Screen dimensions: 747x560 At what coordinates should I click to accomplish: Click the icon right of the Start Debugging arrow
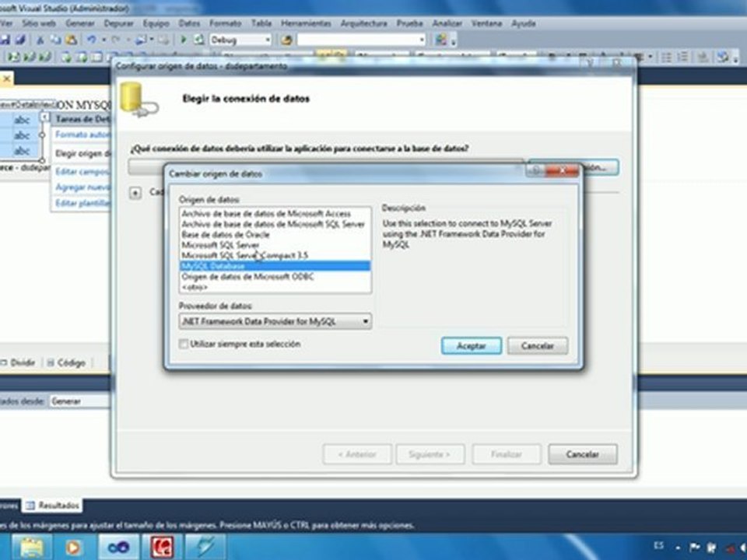pyautogui.click(x=198, y=40)
